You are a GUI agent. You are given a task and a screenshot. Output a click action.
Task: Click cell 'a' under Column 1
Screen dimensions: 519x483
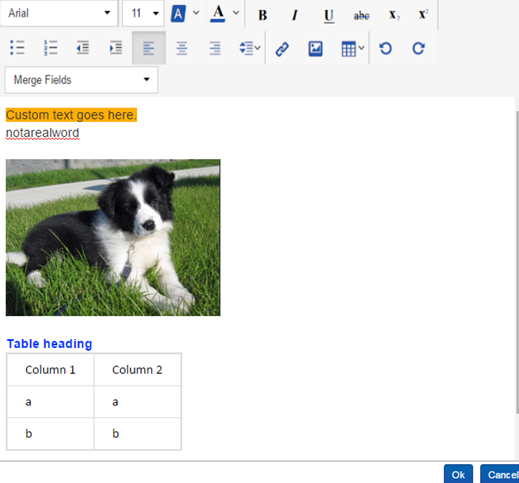(50, 402)
